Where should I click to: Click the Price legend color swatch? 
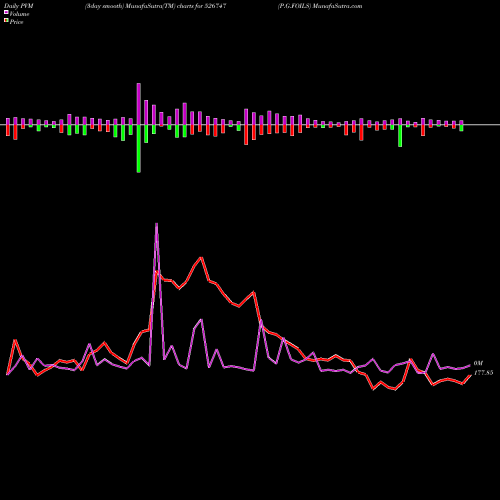point(6,20)
